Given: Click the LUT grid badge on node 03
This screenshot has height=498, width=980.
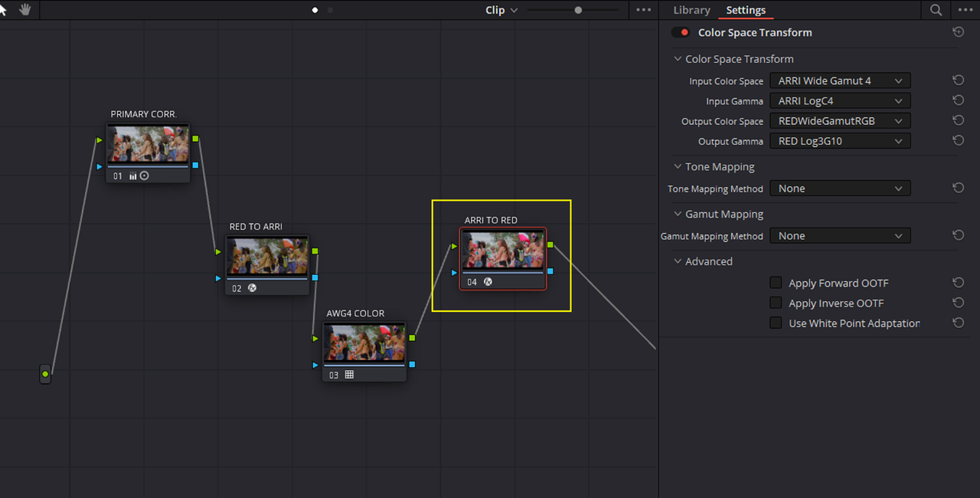Looking at the screenshot, I should (349, 375).
